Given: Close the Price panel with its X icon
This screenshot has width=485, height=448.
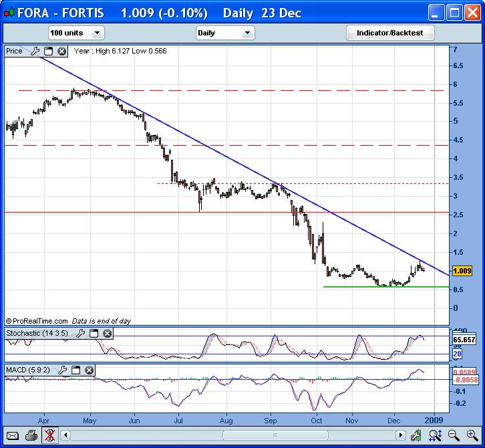Looking at the screenshot, I should pos(62,51).
